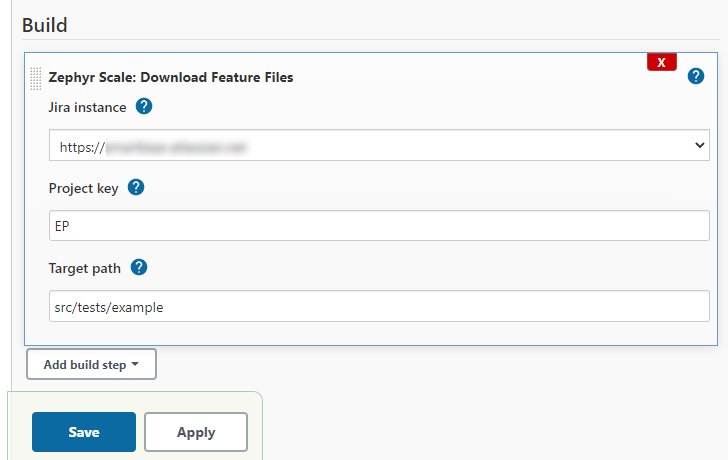Show help for Jira instance
This screenshot has height=460, width=728.
144,106
